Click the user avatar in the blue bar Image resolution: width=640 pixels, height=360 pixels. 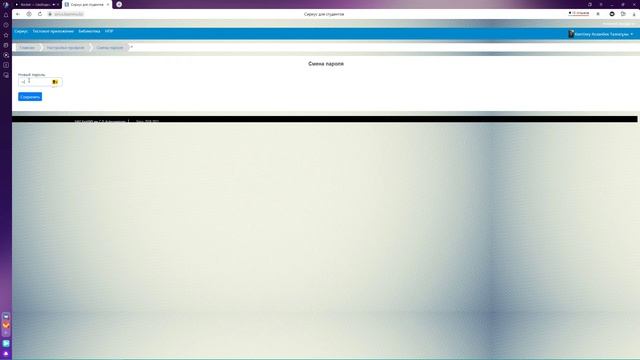coord(571,34)
